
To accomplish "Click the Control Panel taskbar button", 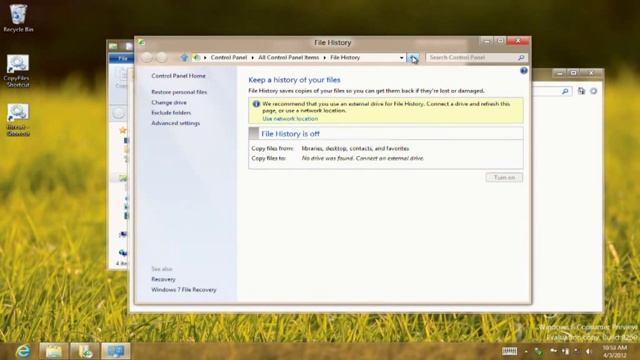I will click(x=116, y=351).
